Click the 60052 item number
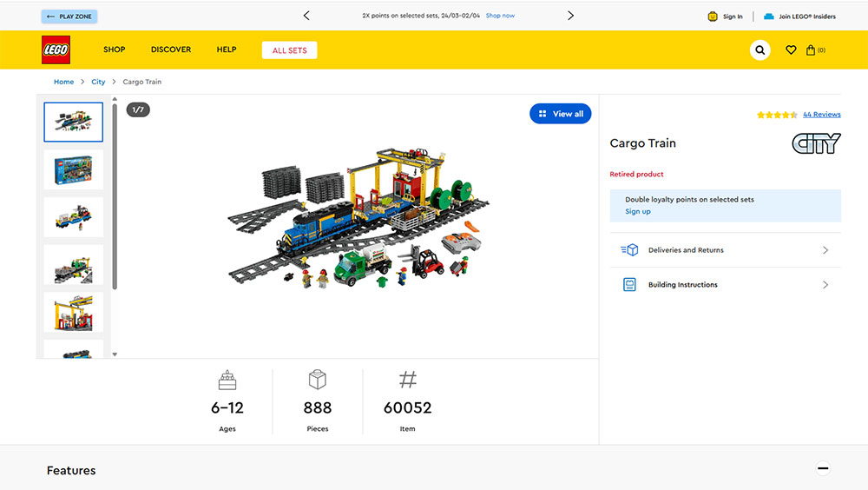This screenshot has width=868, height=490. [407, 408]
